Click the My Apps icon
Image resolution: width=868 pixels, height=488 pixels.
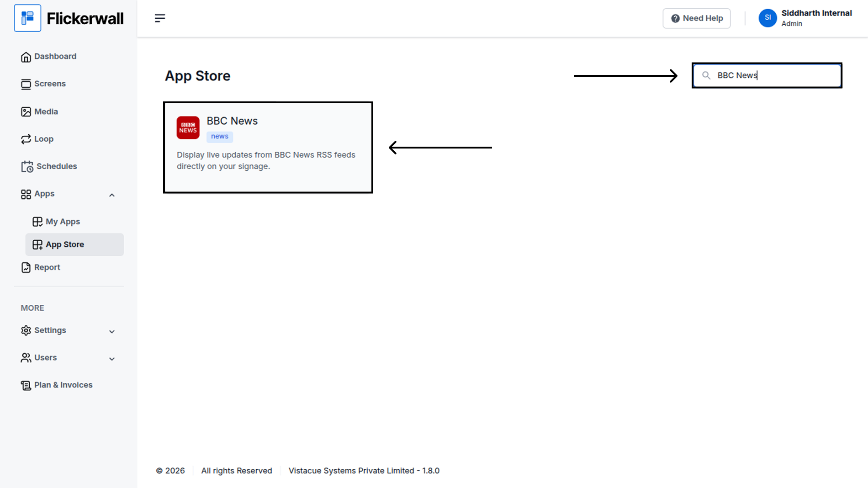tap(37, 222)
